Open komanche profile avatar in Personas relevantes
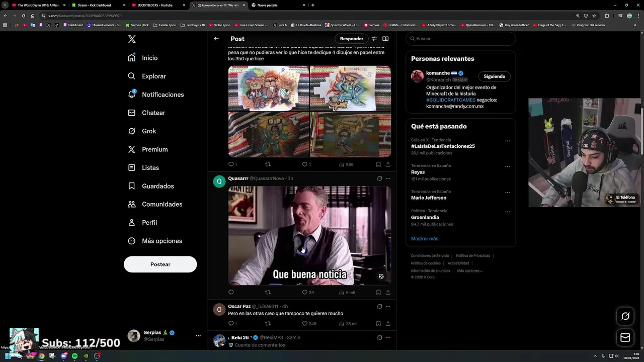Screen dimensions: 644x362 click(x=417, y=76)
